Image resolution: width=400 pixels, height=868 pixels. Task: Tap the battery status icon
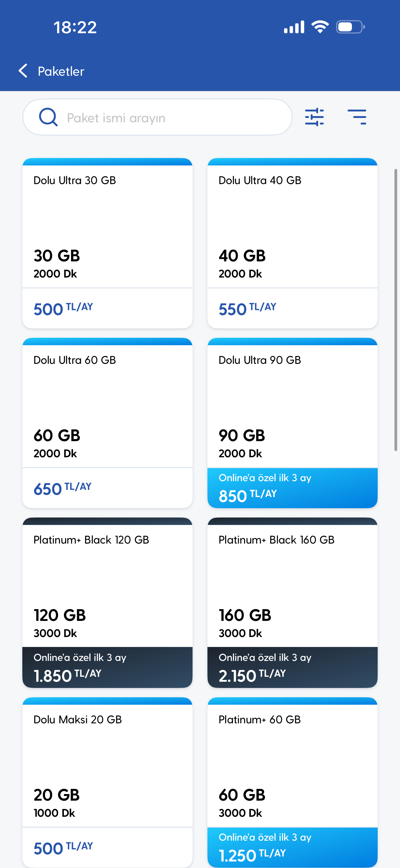[350, 27]
